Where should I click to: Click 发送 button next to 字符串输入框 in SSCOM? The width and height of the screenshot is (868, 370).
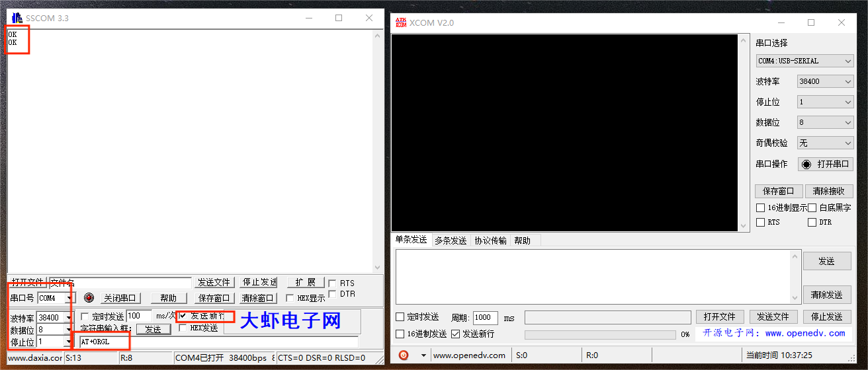pos(153,329)
